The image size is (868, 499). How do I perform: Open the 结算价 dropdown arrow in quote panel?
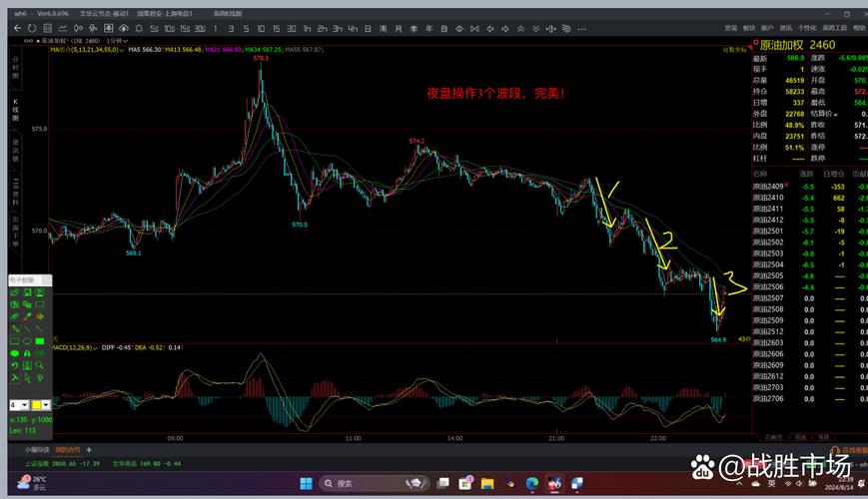click(835, 114)
